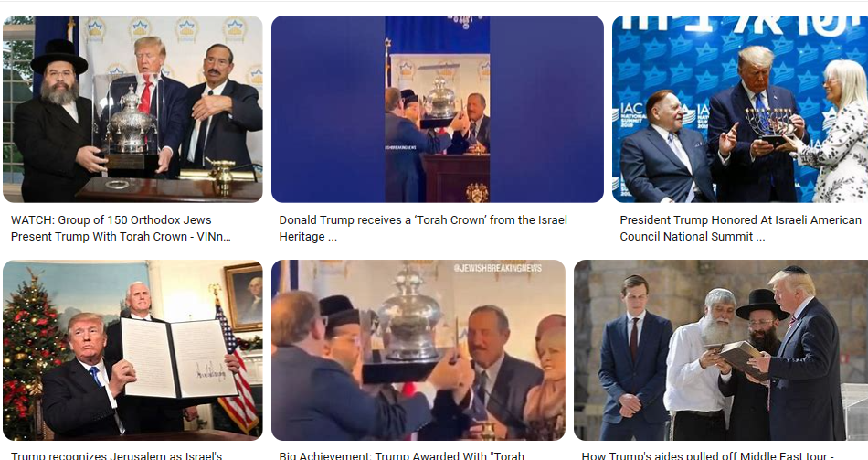Click the brass bell on the desk in first photo

point(223,176)
